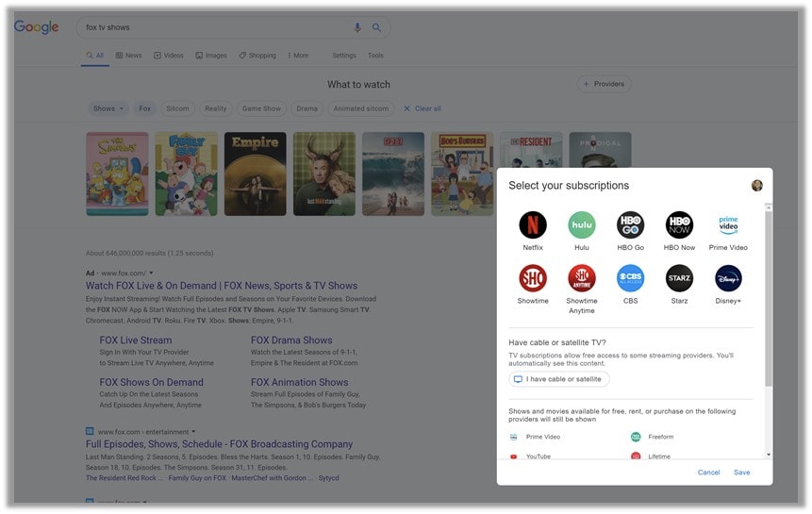Click the Lifetime provider icon in list

point(636,456)
